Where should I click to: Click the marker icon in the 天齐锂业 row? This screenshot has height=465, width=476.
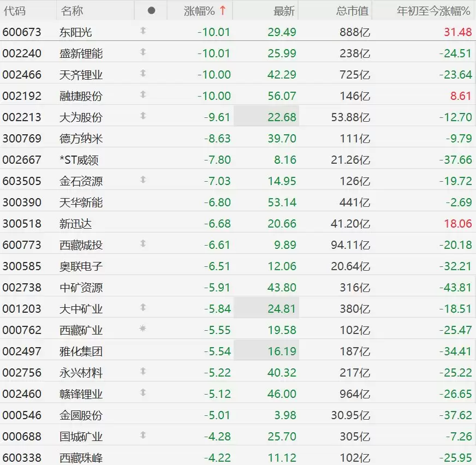143,73
